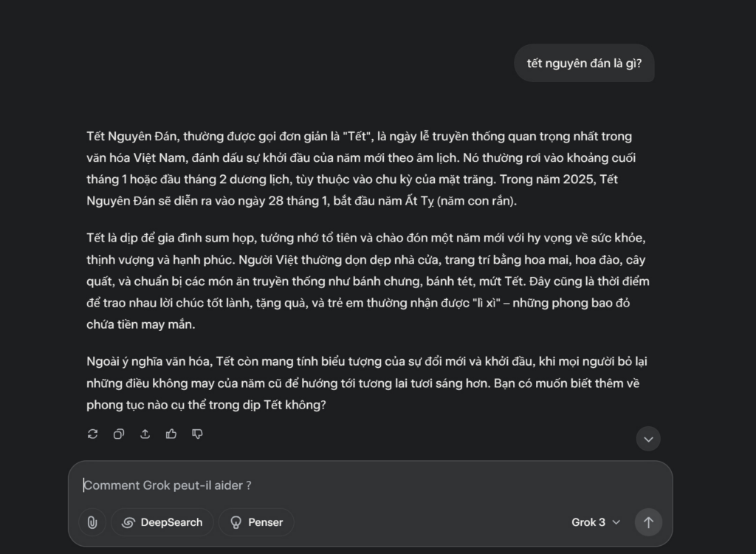Open the Grok 3 model selector
The image size is (756, 554).
[x=596, y=522]
